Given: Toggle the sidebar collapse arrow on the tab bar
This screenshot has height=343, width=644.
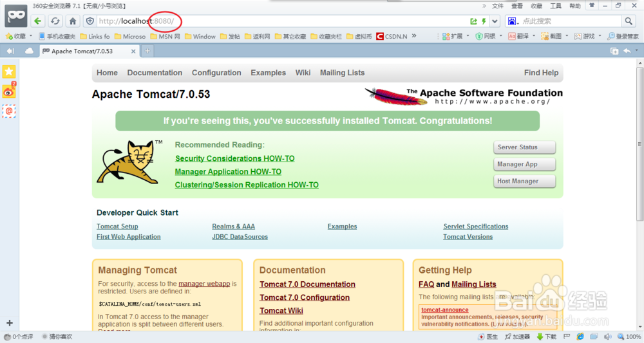Looking at the screenshot, I should (x=10, y=51).
